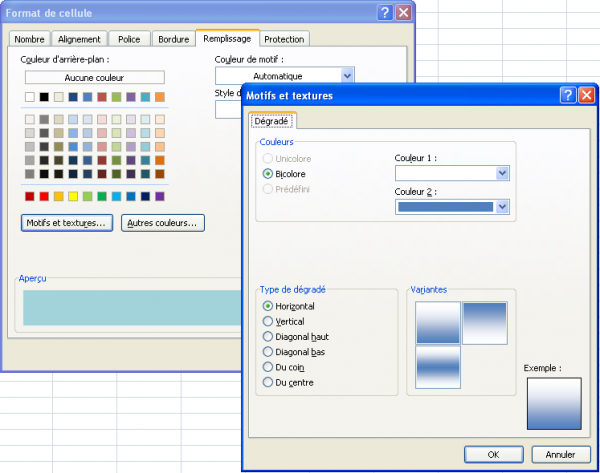Set gradient type to Diagonal haut

click(x=268, y=336)
